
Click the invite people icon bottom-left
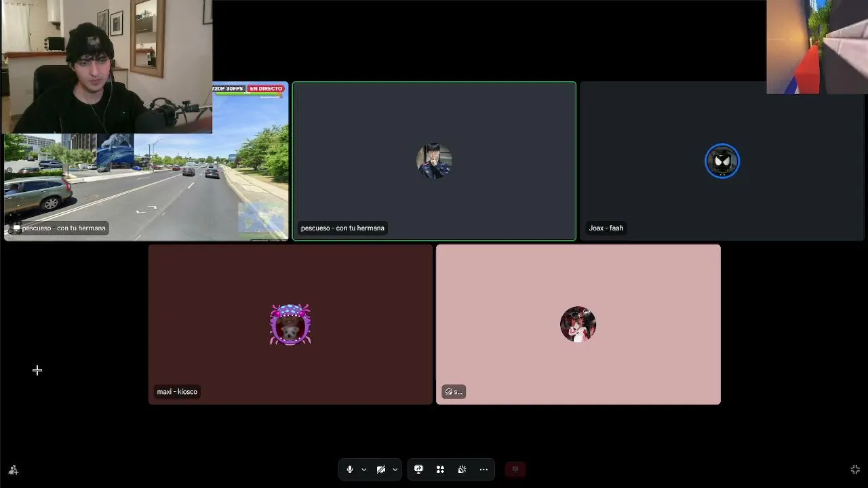pyautogui.click(x=13, y=470)
